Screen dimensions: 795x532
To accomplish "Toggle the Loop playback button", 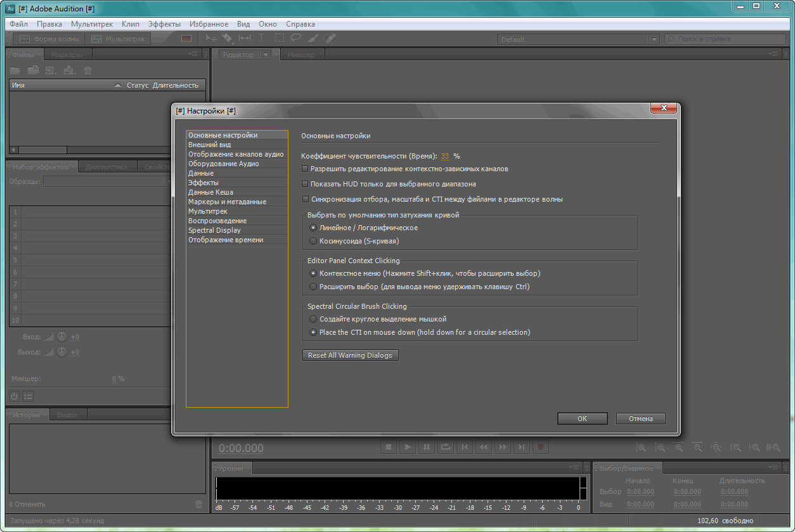I will (446, 447).
